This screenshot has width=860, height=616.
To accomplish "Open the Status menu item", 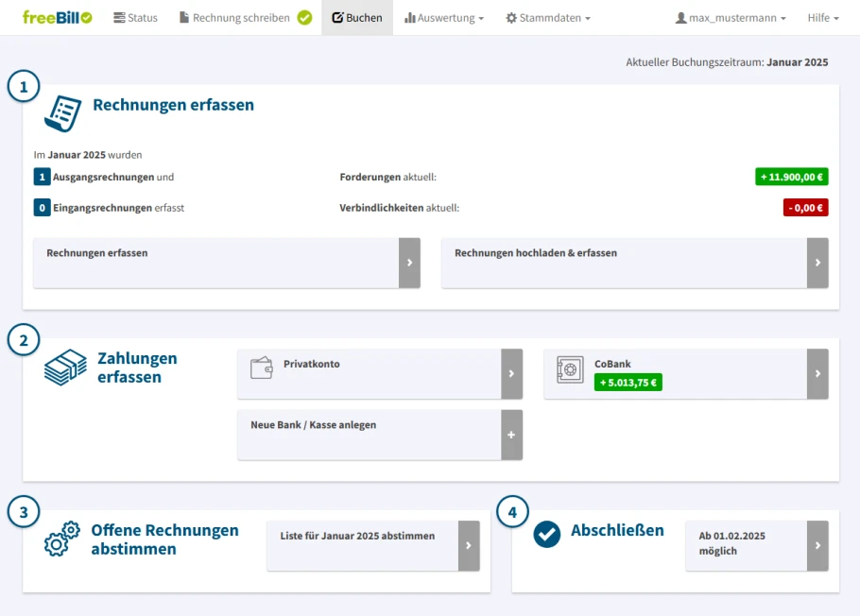I will point(135,16).
